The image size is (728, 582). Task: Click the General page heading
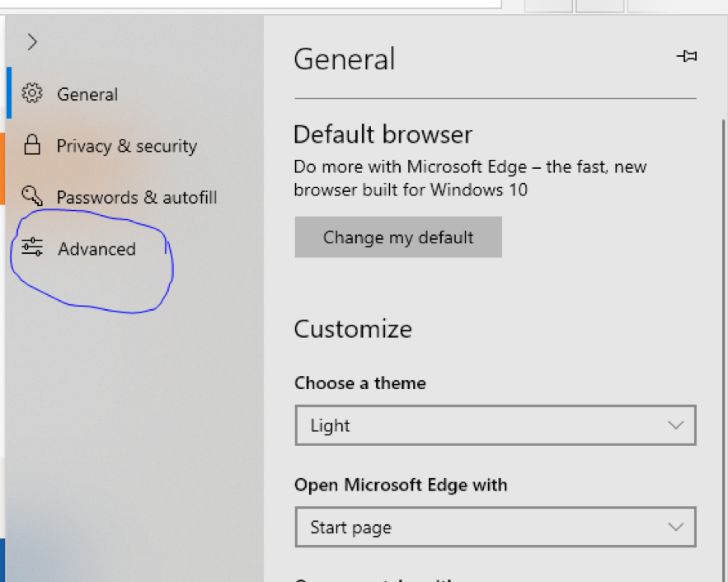345,59
